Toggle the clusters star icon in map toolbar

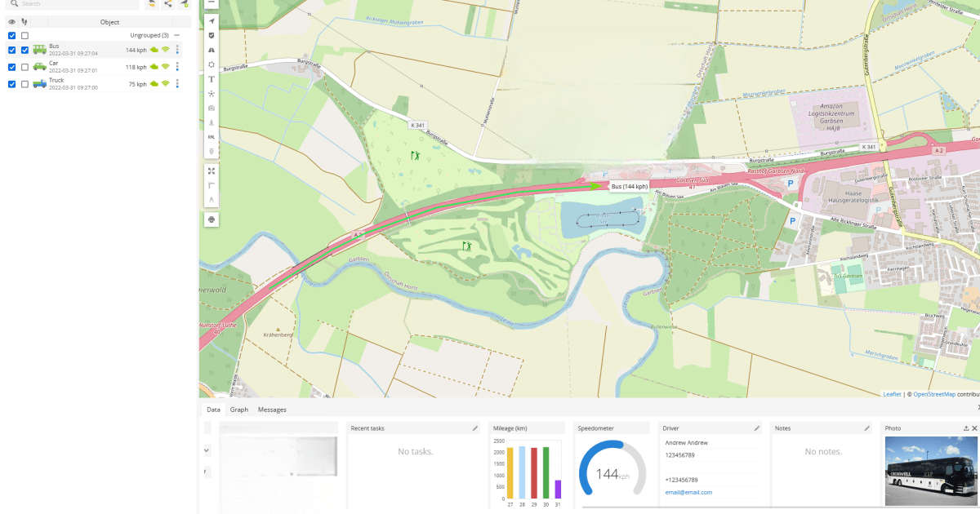[x=212, y=94]
